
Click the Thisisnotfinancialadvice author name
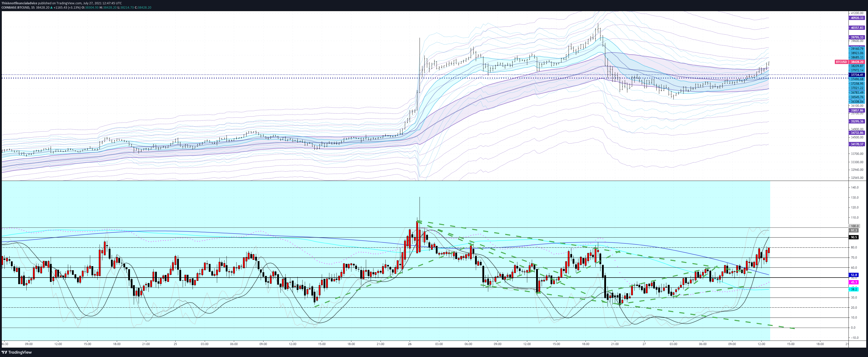19,3
